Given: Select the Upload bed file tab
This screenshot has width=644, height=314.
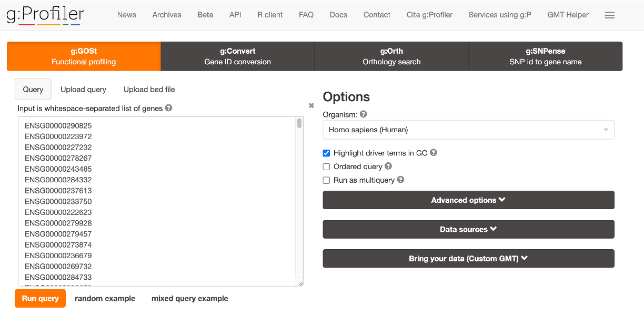Looking at the screenshot, I should [149, 90].
